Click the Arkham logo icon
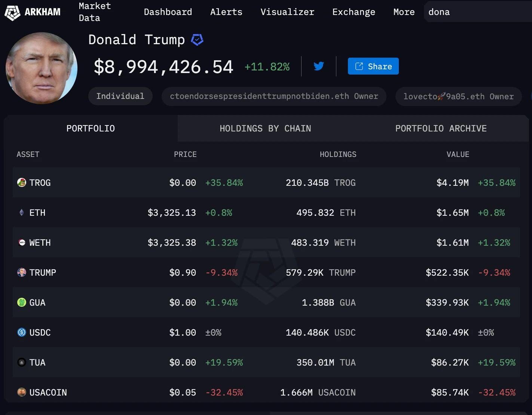532x415 pixels. pyautogui.click(x=13, y=12)
